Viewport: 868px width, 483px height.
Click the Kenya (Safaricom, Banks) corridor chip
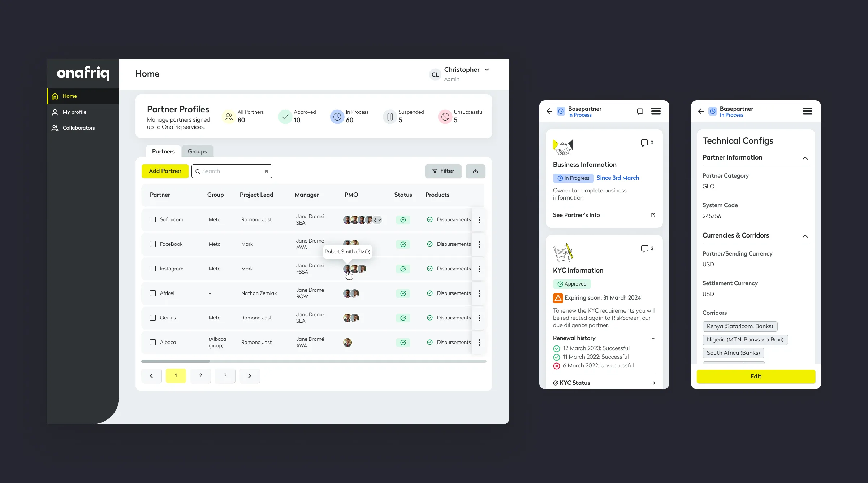click(740, 326)
